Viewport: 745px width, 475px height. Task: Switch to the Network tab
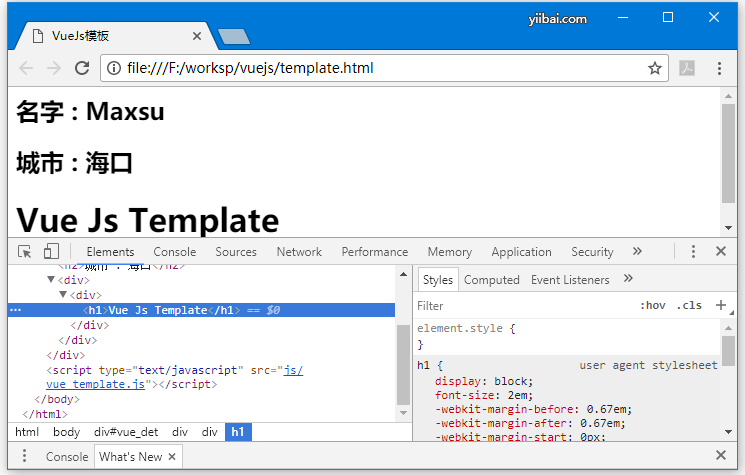(299, 252)
